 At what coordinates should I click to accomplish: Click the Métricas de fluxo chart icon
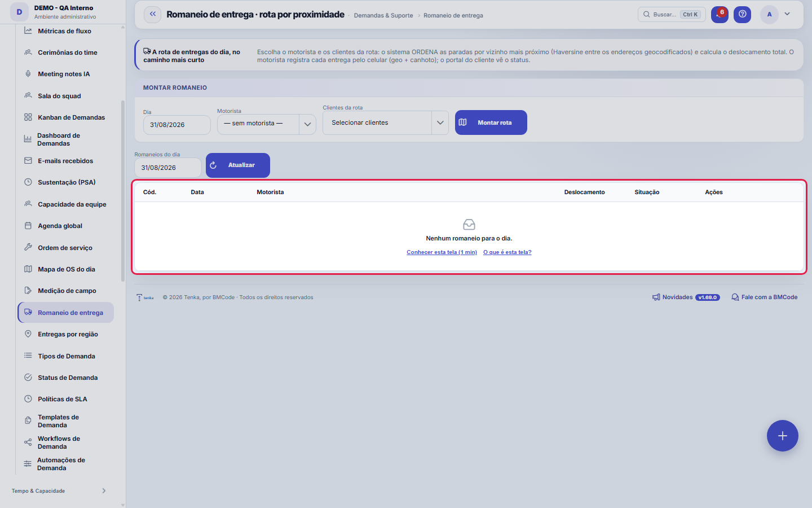[28, 30]
